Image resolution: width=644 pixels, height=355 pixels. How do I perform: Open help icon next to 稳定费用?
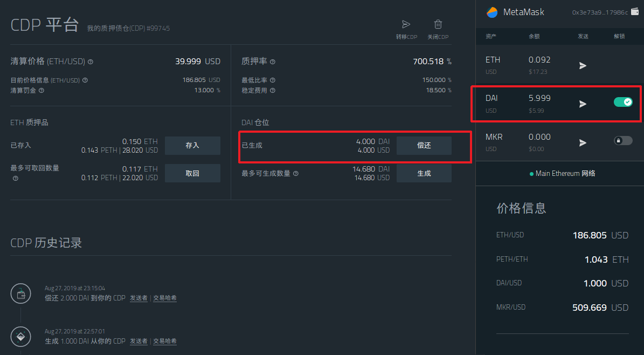(272, 91)
